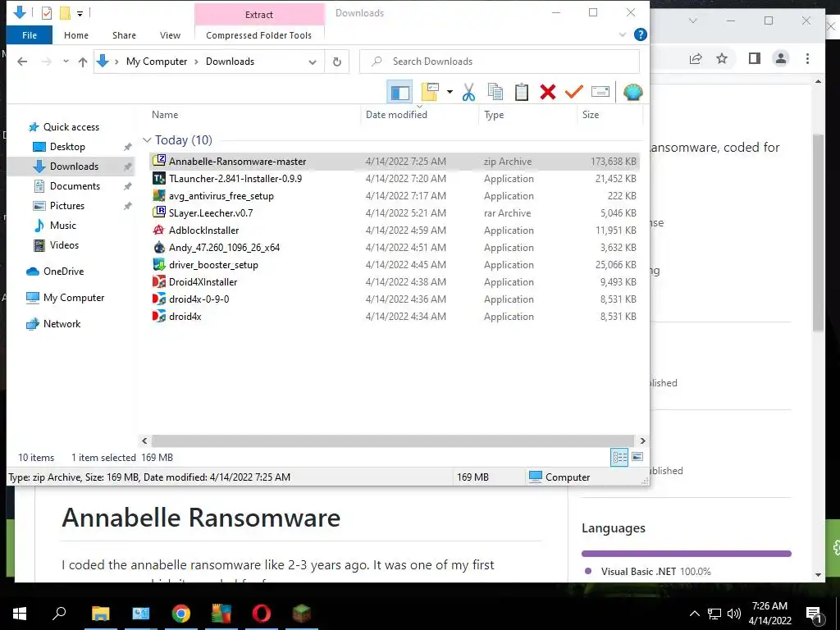Click the blue shell icon in toolbar
Image resolution: width=840 pixels, height=630 pixels.
632,92
